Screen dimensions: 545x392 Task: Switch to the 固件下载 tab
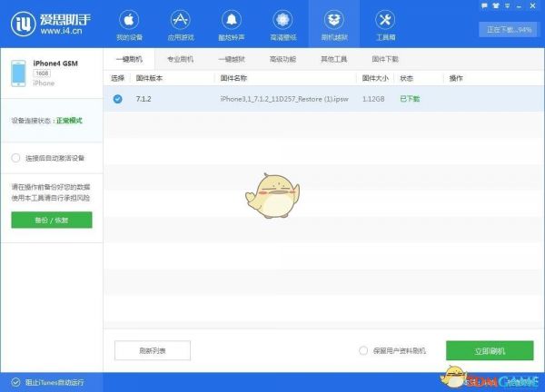[385, 59]
